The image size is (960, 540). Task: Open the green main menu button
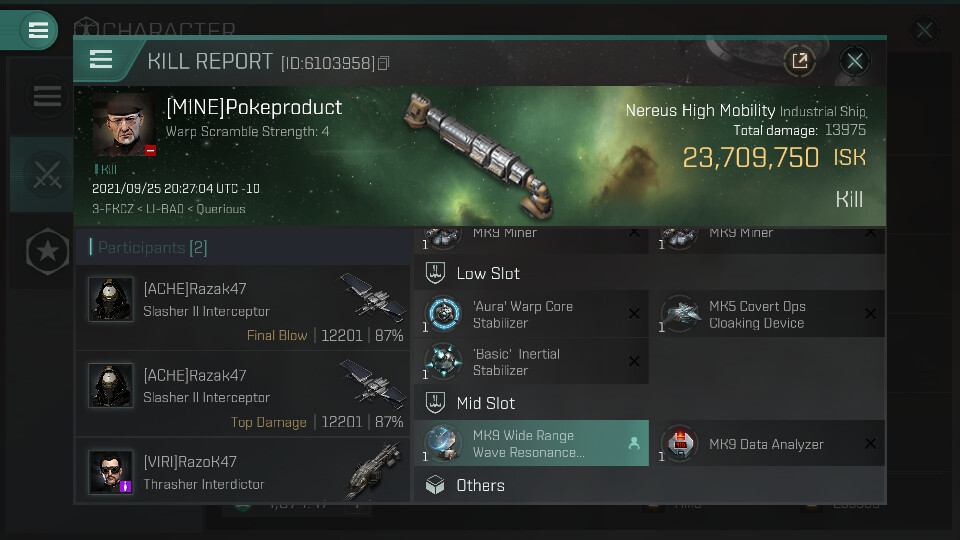pos(38,30)
